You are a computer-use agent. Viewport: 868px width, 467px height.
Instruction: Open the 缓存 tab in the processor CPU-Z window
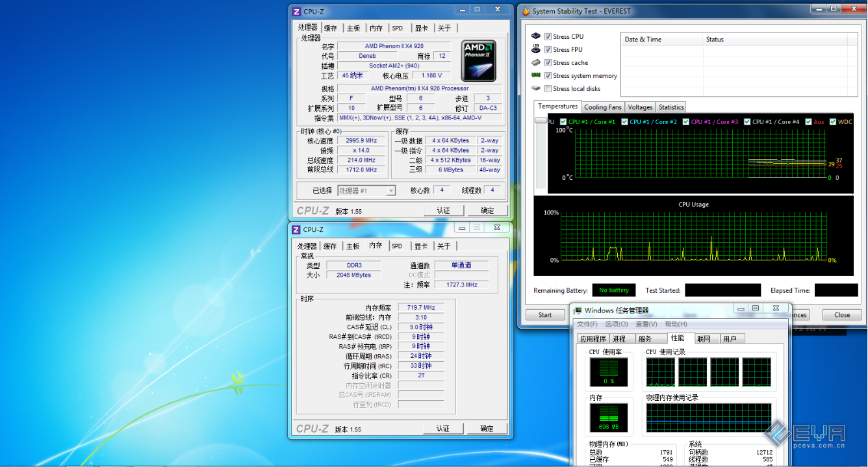coord(331,28)
